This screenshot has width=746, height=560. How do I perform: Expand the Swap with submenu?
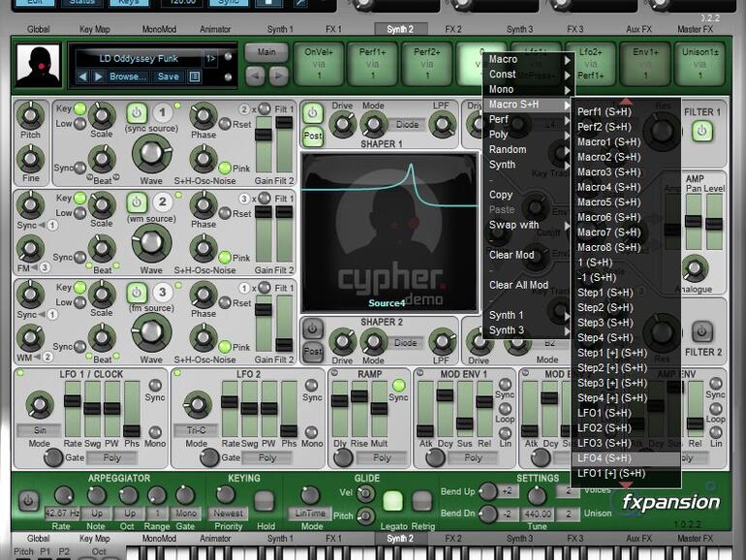click(x=529, y=225)
